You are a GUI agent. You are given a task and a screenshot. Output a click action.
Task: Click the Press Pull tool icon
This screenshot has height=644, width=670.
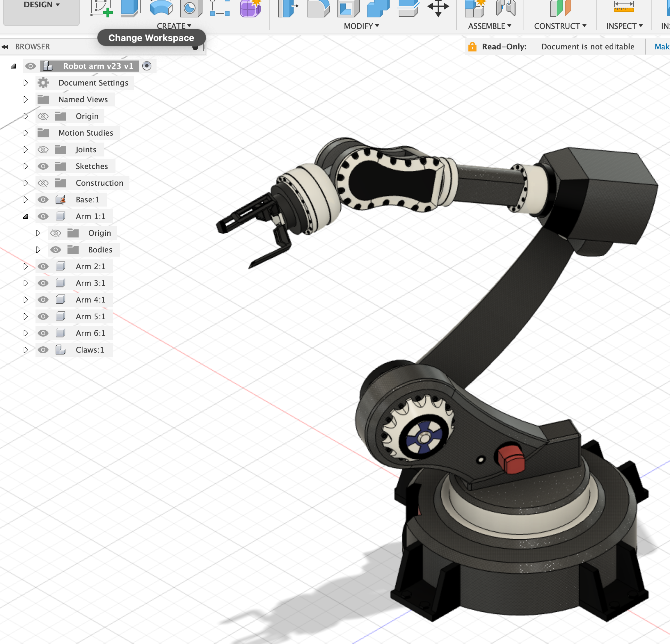point(288,8)
